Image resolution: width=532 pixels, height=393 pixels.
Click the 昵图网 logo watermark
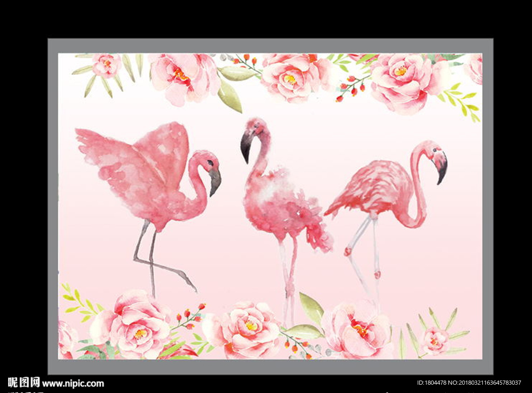point(24,383)
